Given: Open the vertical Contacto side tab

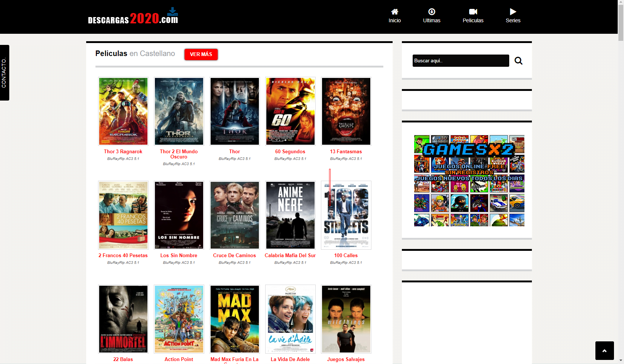Looking at the screenshot, I should click(4, 73).
